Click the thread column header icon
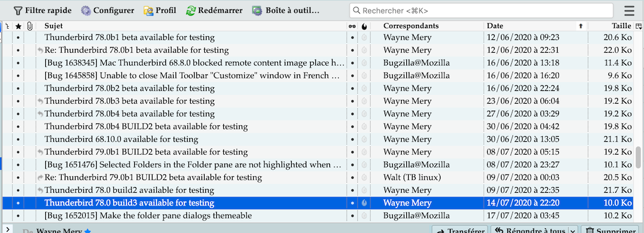 (7, 26)
